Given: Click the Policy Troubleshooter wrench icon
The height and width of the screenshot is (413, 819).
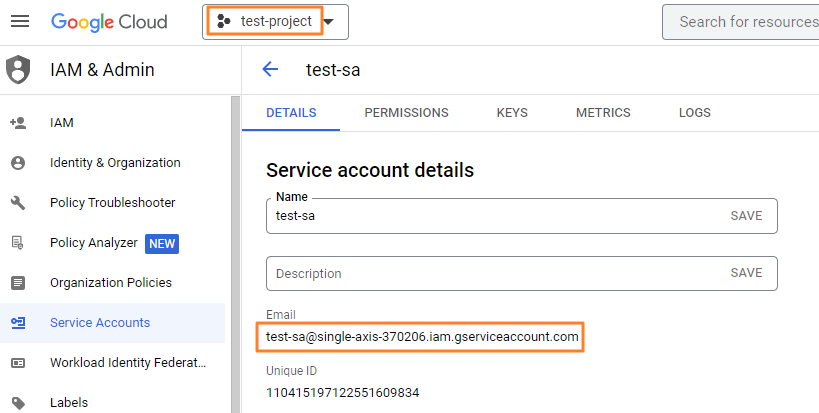Looking at the screenshot, I should [18, 203].
